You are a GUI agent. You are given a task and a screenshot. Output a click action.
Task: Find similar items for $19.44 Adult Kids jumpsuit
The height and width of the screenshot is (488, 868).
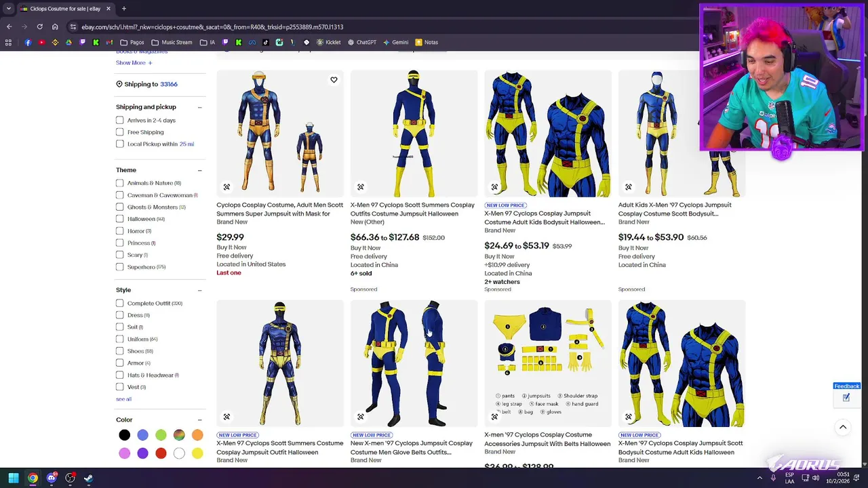(x=629, y=187)
